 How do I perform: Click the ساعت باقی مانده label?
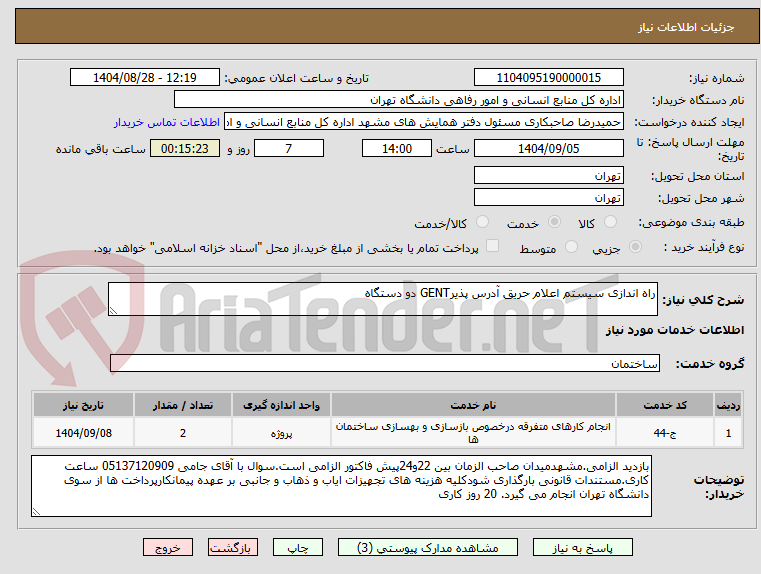[x=100, y=149]
